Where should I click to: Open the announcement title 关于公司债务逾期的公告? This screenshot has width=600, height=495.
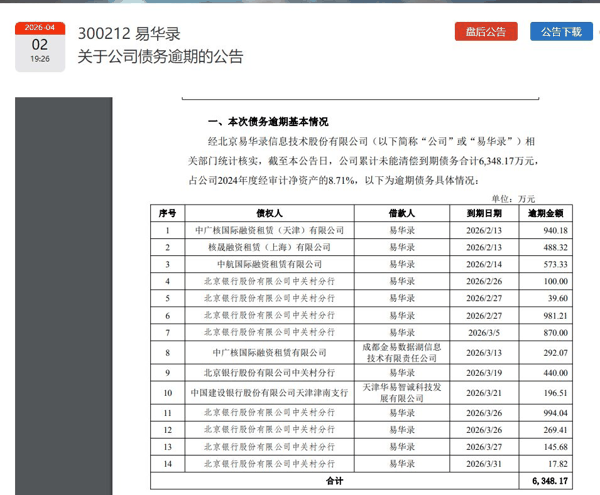point(161,57)
